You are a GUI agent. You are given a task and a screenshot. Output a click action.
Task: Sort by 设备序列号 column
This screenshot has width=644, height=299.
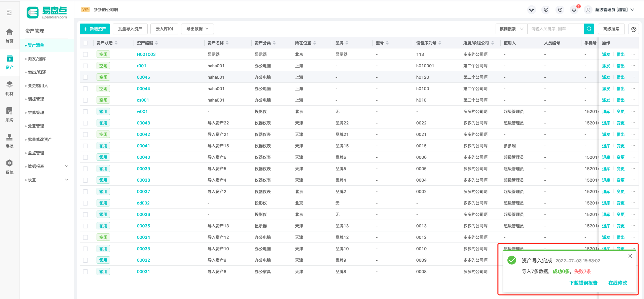coord(440,43)
